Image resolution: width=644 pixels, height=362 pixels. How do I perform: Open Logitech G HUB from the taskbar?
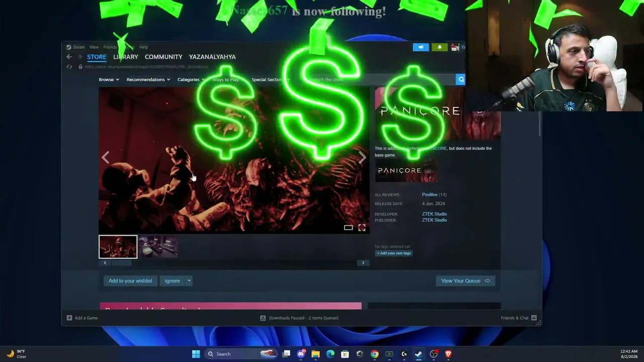tap(404, 354)
